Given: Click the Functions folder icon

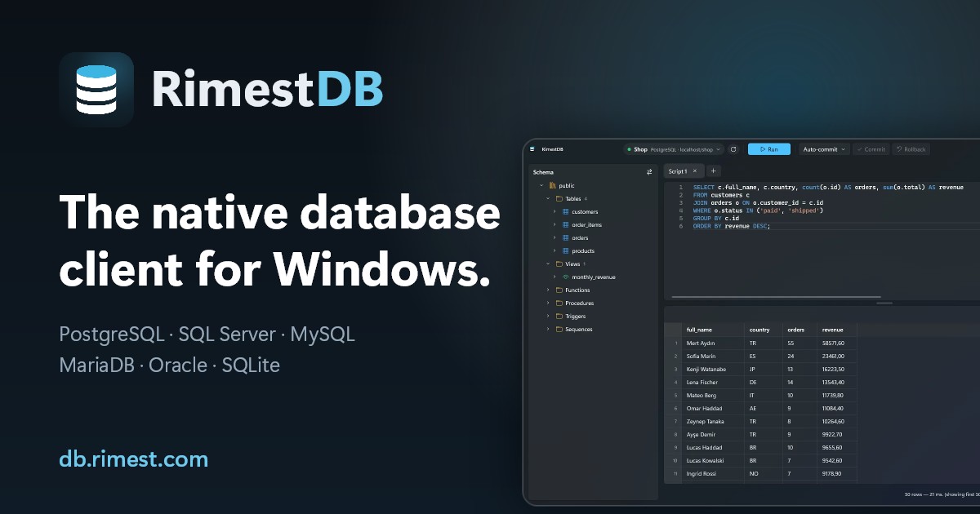Looking at the screenshot, I should (559, 290).
